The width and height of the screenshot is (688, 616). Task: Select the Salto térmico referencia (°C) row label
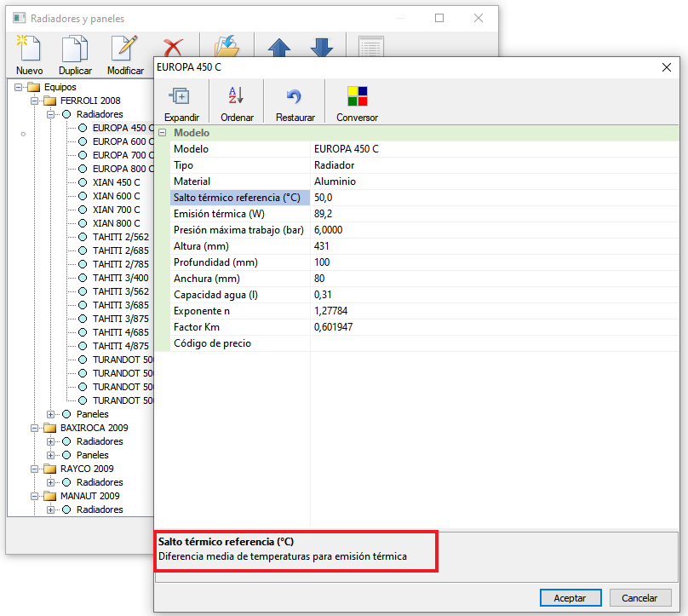coord(240,198)
